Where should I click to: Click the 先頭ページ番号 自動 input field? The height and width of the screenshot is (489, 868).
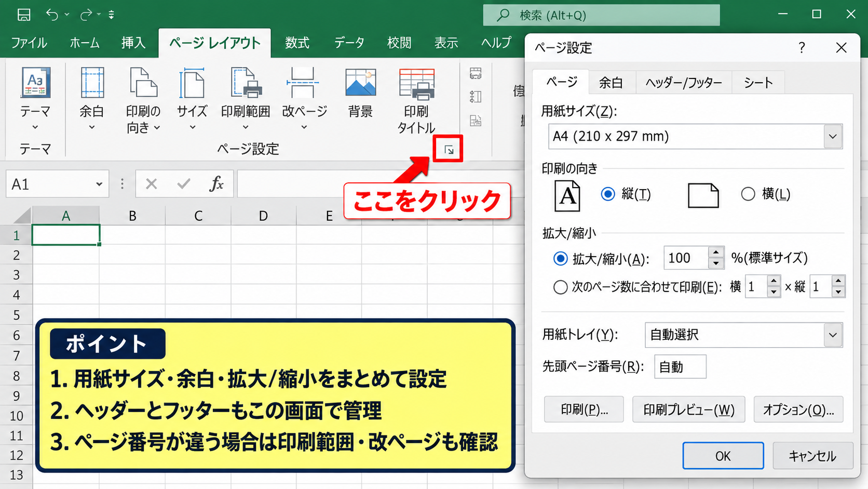click(x=680, y=367)
